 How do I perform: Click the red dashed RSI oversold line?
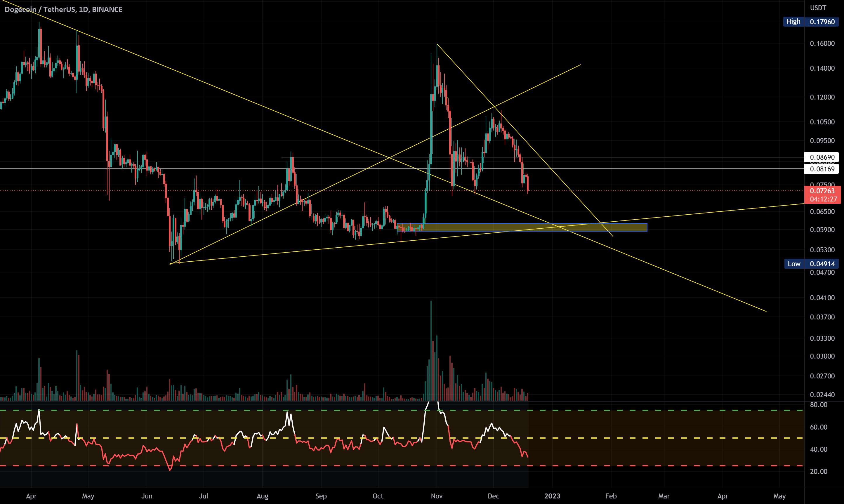click(402, 466)
